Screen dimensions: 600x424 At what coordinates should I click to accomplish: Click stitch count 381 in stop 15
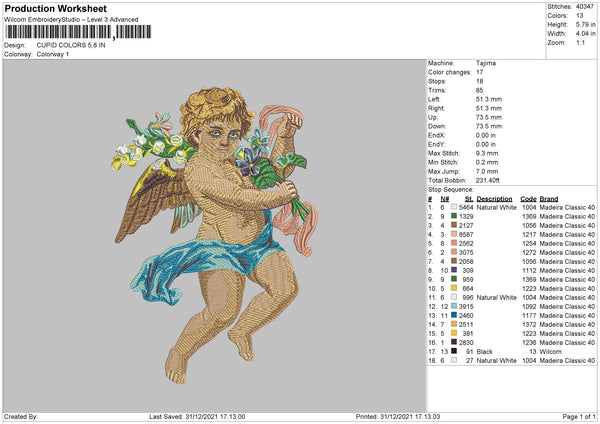(x=468, y=334)
